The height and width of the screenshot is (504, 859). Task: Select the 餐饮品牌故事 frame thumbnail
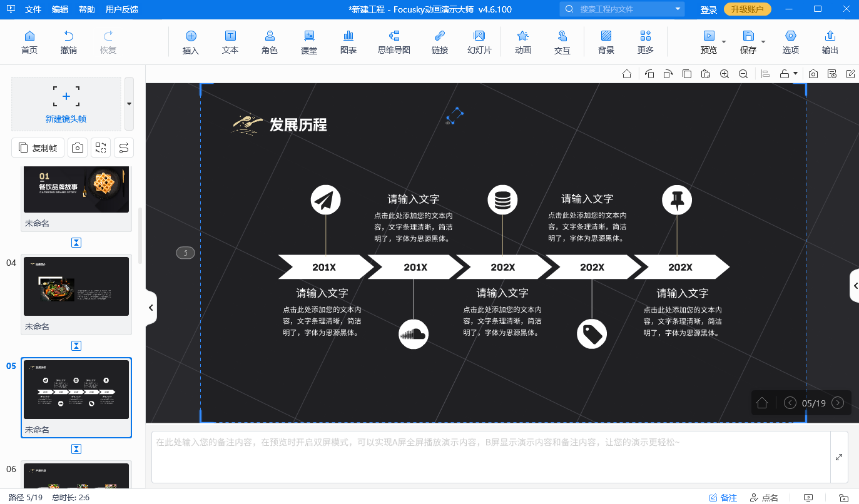pos(76,189)
